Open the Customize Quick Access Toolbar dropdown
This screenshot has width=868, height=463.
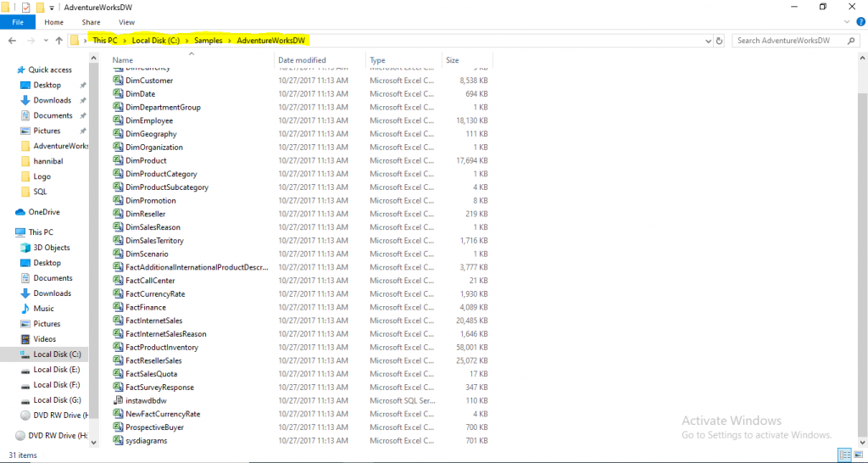pyautogui.click(x=52, y=8)
